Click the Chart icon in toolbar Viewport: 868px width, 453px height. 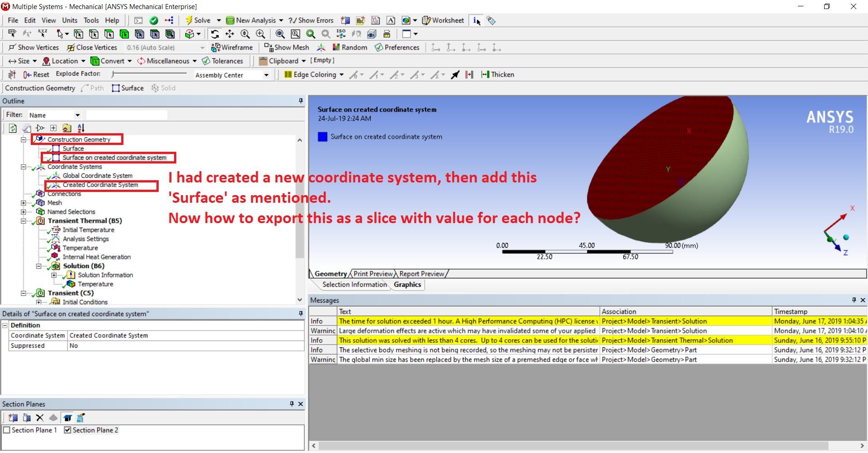click(x=376, y=20)
